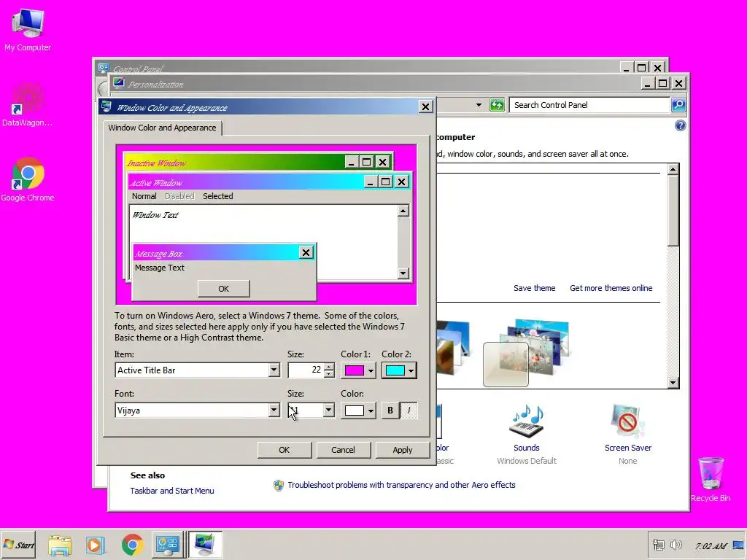Open Taskbar and Start Menu link
The image size is (747, 560).
click(x=172, y=491)
